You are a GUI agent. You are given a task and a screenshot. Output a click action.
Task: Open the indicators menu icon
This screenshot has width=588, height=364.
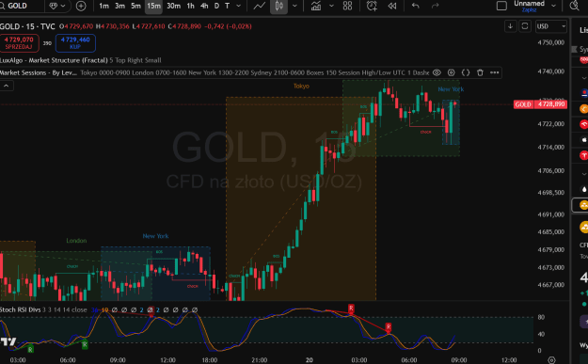pos(316,6)
